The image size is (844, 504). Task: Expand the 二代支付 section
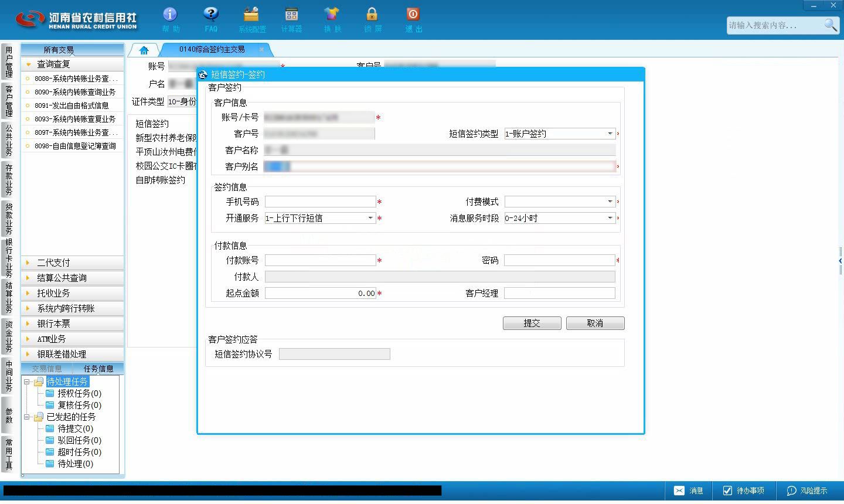pyautogui.click(x=72, y=263)
